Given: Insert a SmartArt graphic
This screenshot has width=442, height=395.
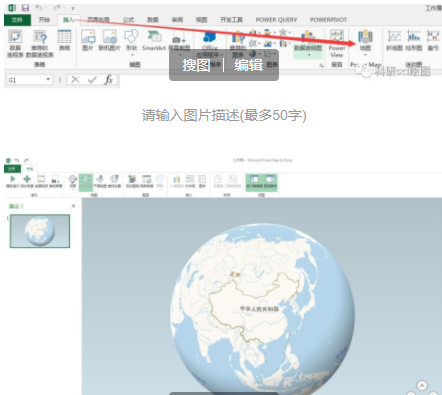Looking at the screenshot, I should click(154, 40).
